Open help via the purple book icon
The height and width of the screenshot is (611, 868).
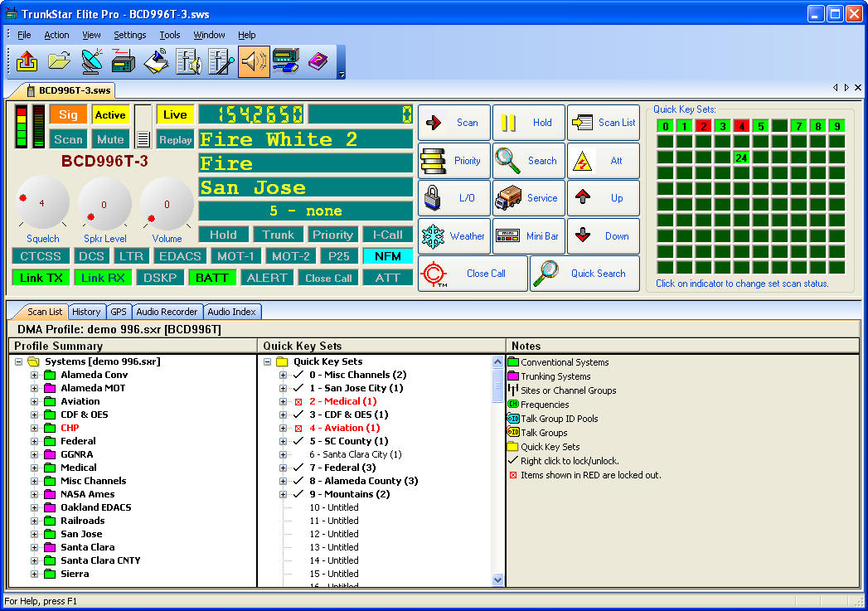coord(318,61)
